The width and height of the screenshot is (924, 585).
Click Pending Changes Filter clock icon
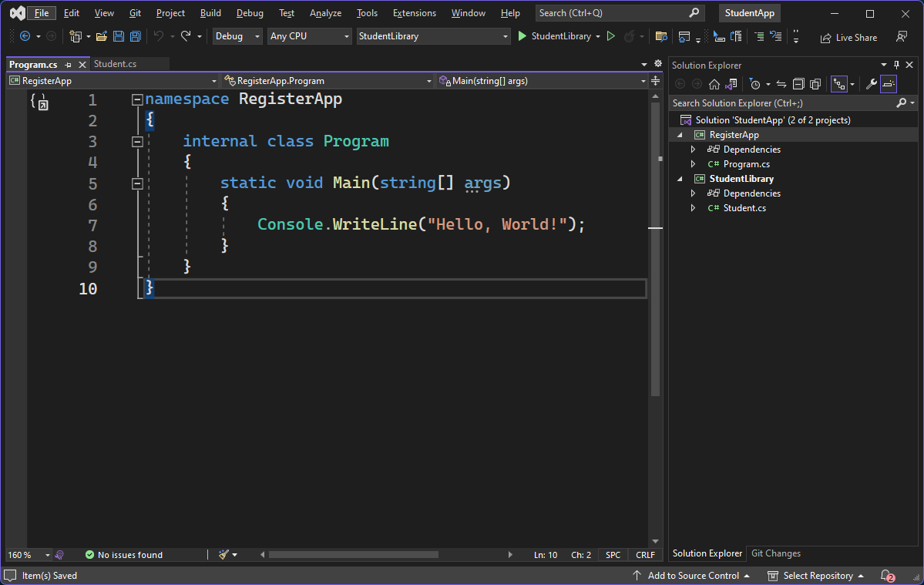[755, 84]
